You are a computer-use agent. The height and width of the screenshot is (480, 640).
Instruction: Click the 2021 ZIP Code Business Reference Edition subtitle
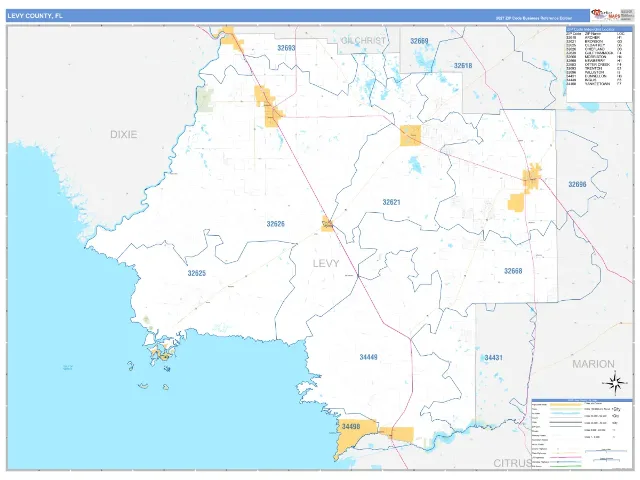pos(534,18)
